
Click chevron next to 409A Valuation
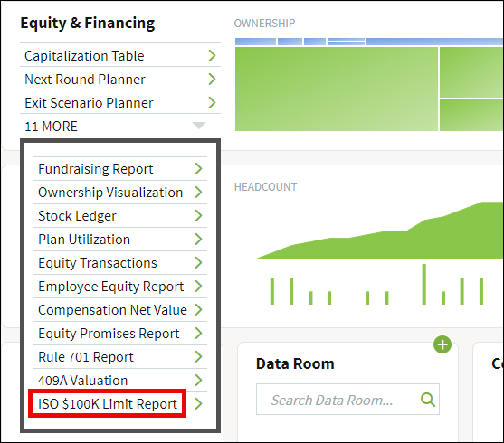[x=199, y=380]
